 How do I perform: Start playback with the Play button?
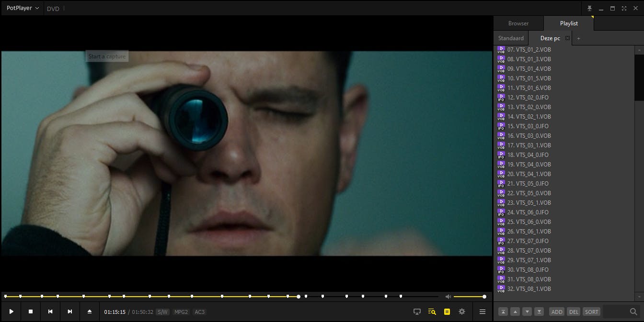(x=11, y=311)
